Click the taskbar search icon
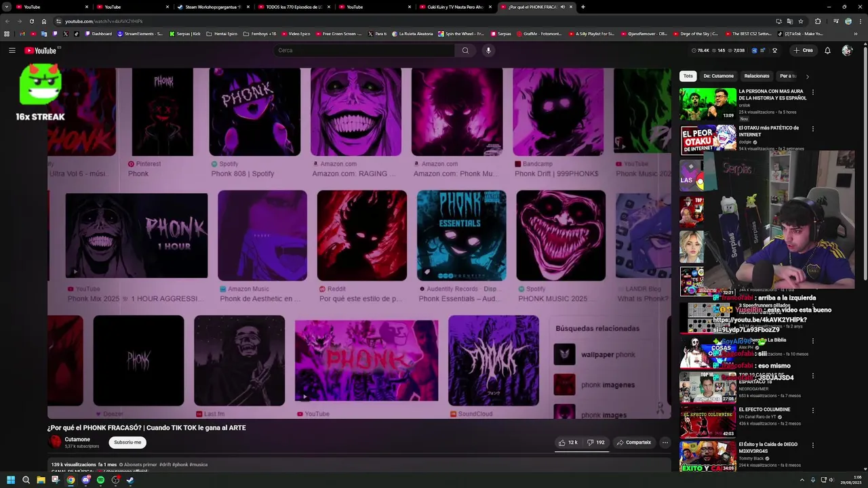 tap(26, 480)
